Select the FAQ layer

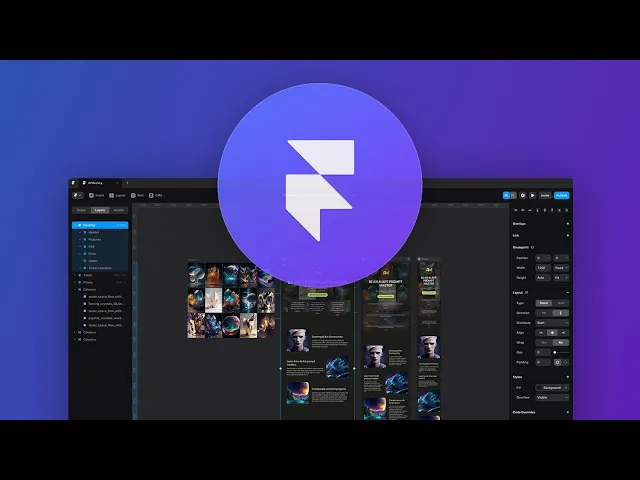point(100,247)
